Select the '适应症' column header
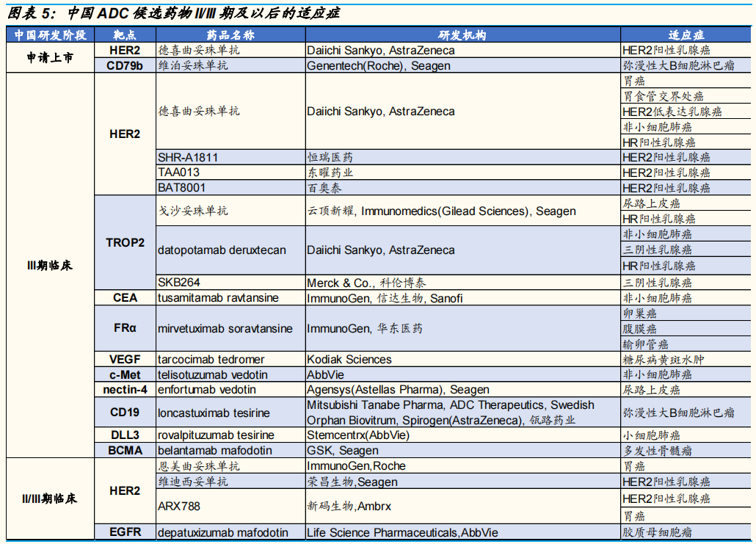The image size is (756, 544). [x=686, y=35]
